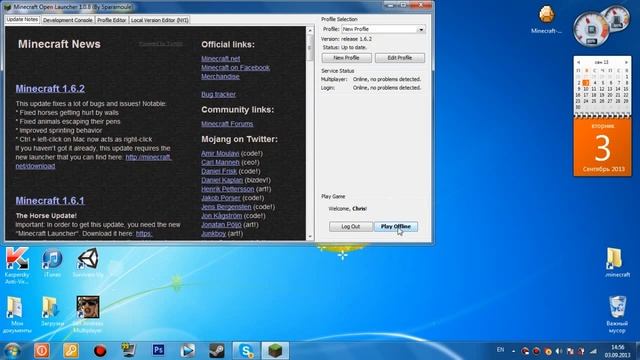Open Carl Manneh Twitter link

(220, 162)
